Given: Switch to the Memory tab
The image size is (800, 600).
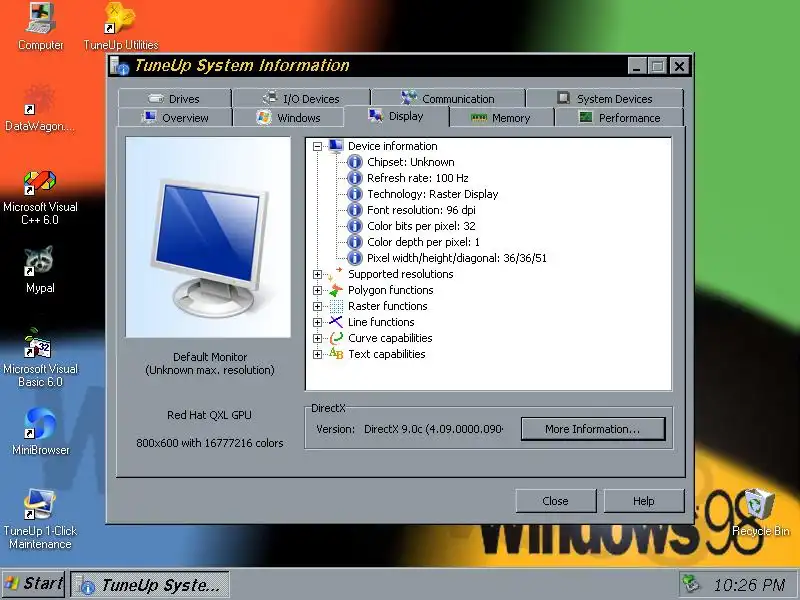Looking at the screenshot, I should click(501, 118).
